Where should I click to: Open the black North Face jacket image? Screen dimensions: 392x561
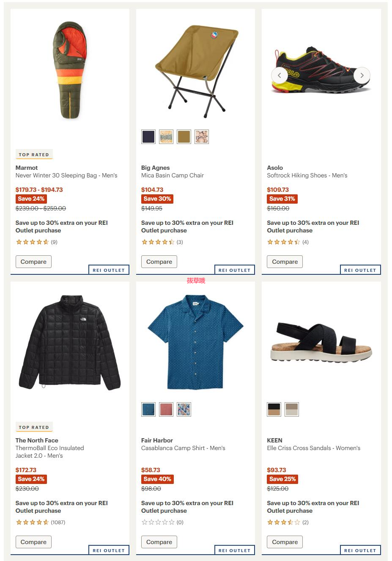[70, 342]
